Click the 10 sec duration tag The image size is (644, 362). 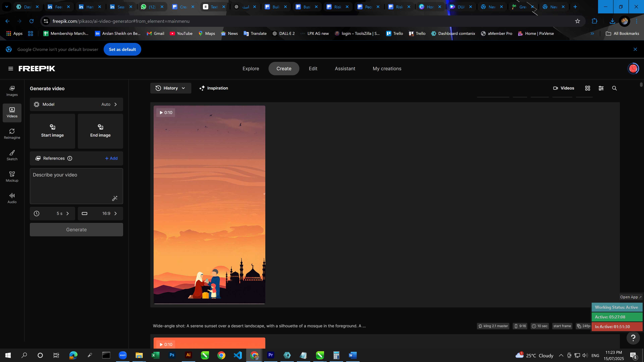click(x=540, y=326)
